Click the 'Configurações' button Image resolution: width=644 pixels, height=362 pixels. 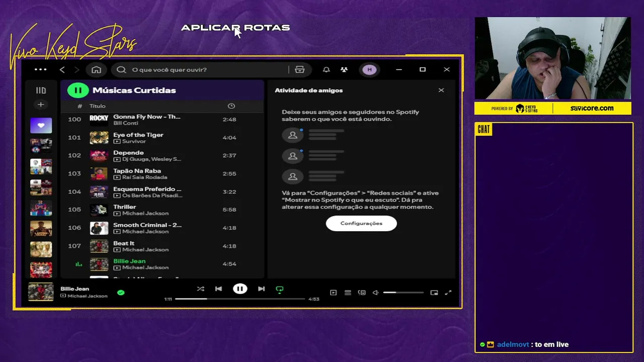[361, 223]
